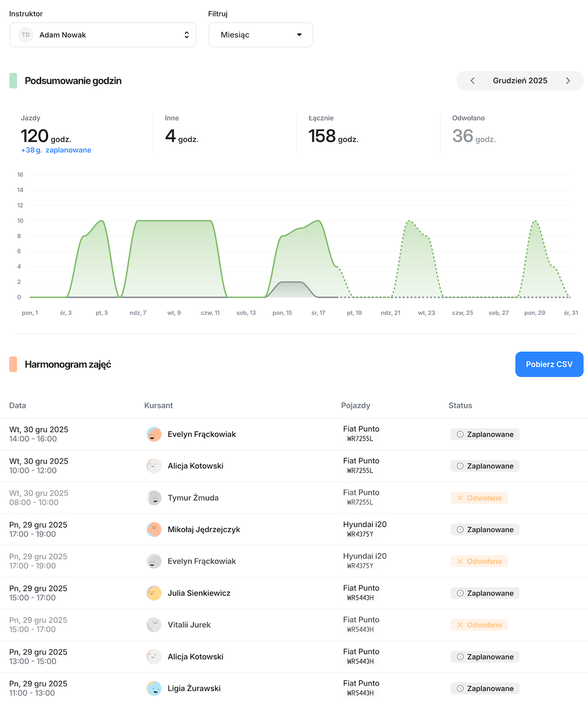This screenshot has height=704, width=588.
Task: Click the orange Harmonogram zajęć color marker
Action: pos(13,364)
